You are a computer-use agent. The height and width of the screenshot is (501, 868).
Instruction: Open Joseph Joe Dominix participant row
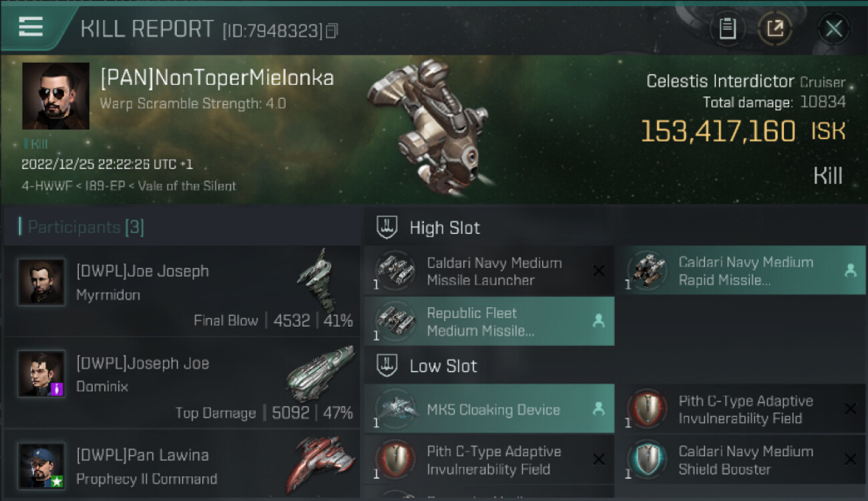(182, 383)
